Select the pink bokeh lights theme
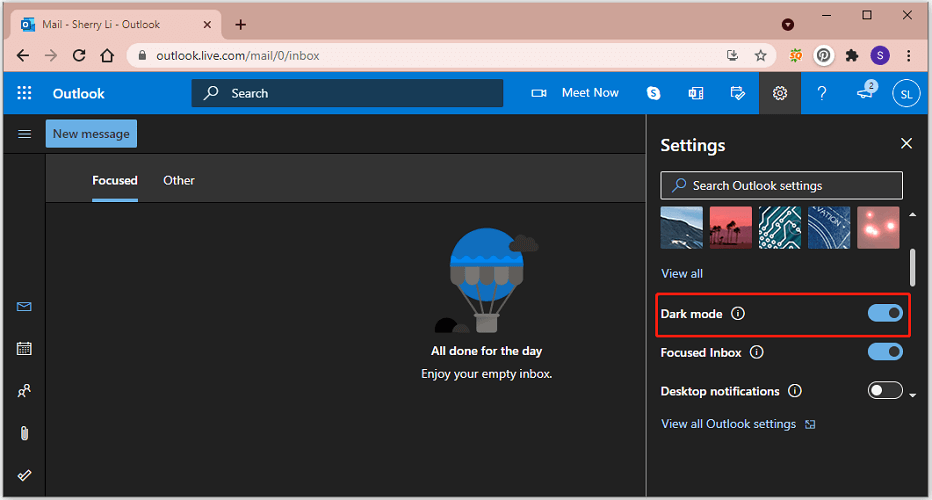 coord(879,227)
